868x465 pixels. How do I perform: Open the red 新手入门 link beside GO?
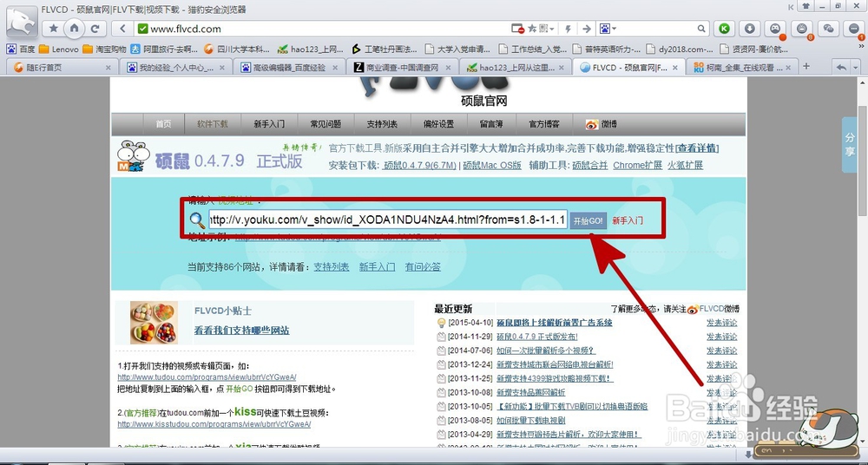(628, 220)
